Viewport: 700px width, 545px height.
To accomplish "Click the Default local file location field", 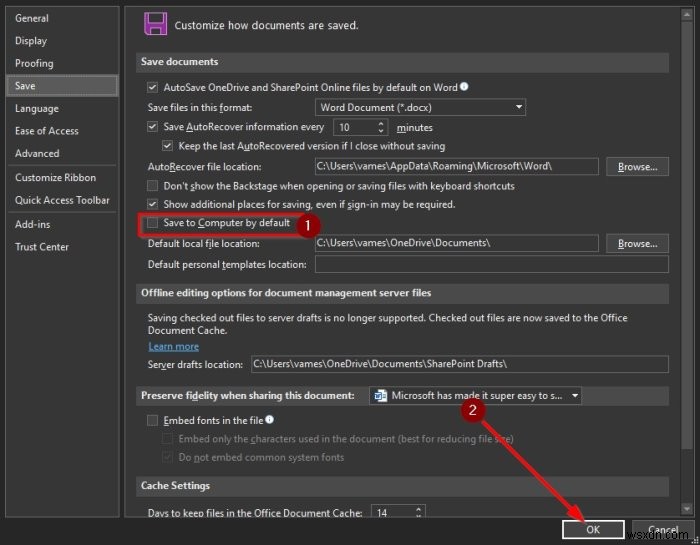I will click(456, 243).
